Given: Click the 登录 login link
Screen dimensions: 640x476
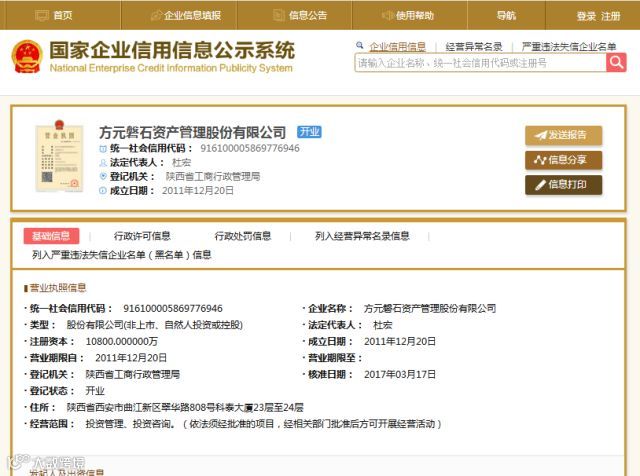Looking at the screenshot, I should 586,16.
